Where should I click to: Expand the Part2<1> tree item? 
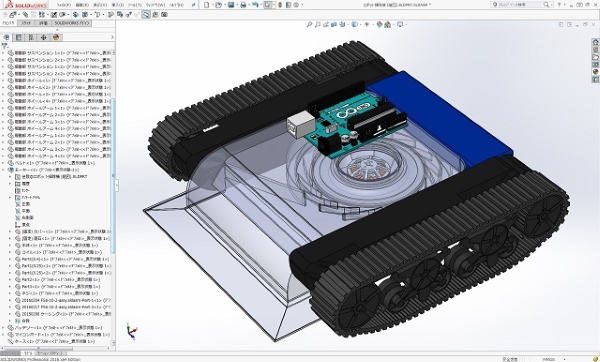click(10, 279)
